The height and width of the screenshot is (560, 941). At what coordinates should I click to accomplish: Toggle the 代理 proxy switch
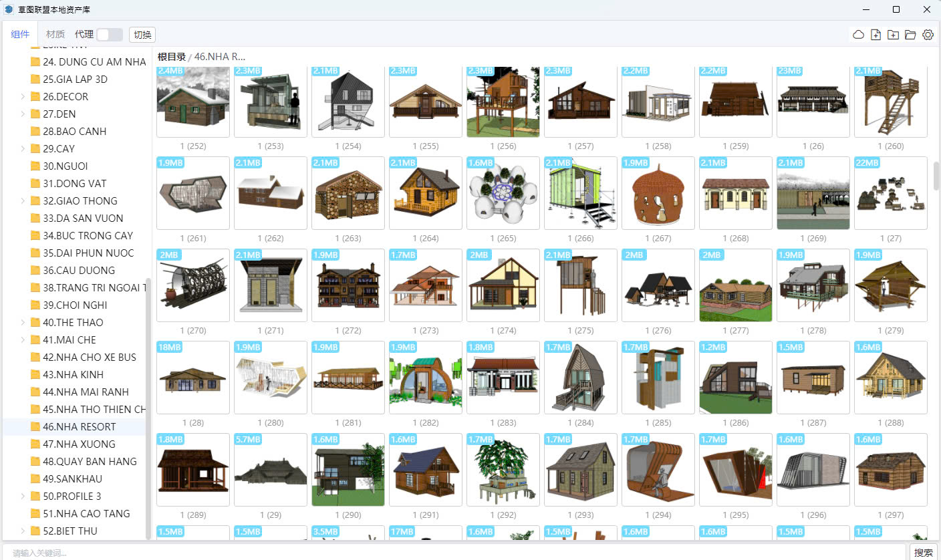(x=109, y=35)
